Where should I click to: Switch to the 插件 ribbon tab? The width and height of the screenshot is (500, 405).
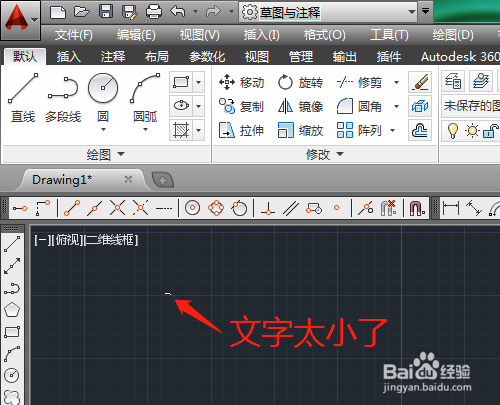(389, 57)
